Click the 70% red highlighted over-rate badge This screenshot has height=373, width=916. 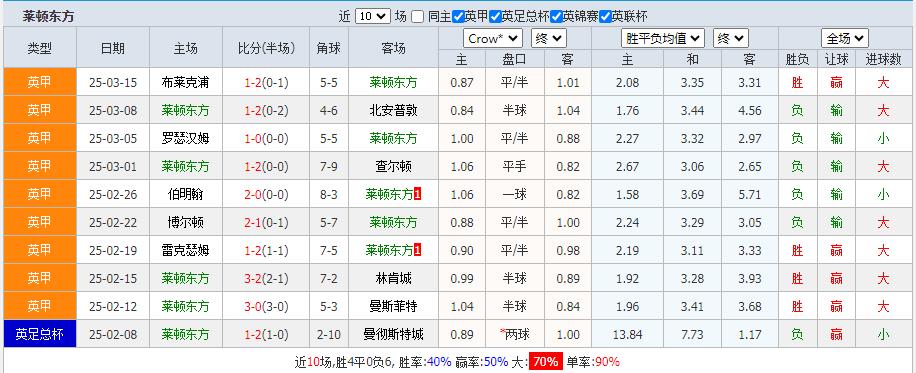pyautogui.click(x=546, y=361)
